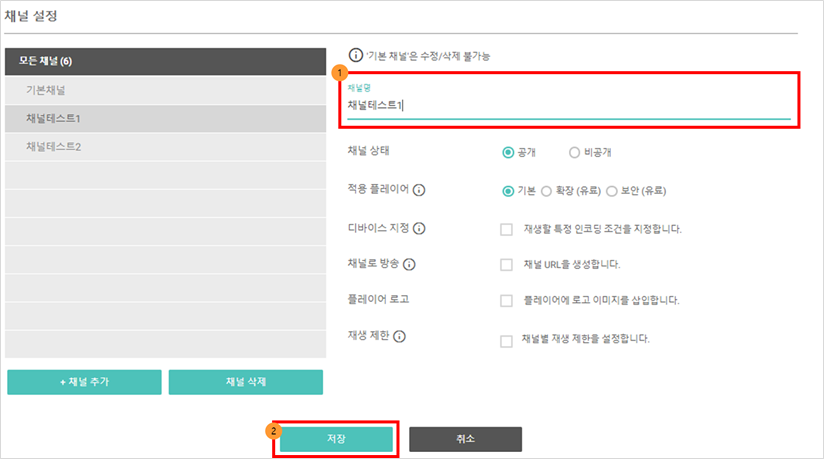
Task: Select 공개 channel status radio
Action: [x=508, y=152]
